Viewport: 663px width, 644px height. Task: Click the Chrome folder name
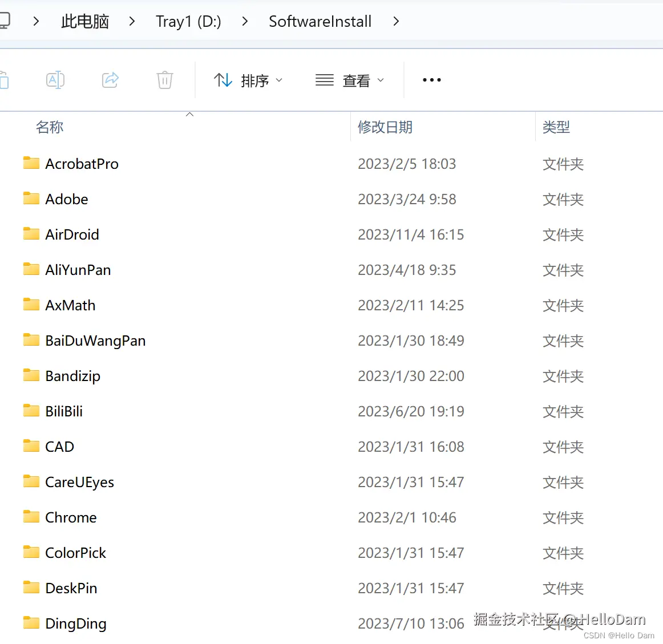71,517
